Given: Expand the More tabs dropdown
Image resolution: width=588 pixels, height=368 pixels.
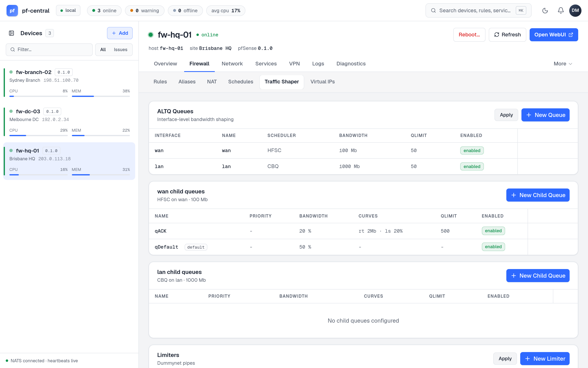Looking at the screenshot, I should 563,64.
